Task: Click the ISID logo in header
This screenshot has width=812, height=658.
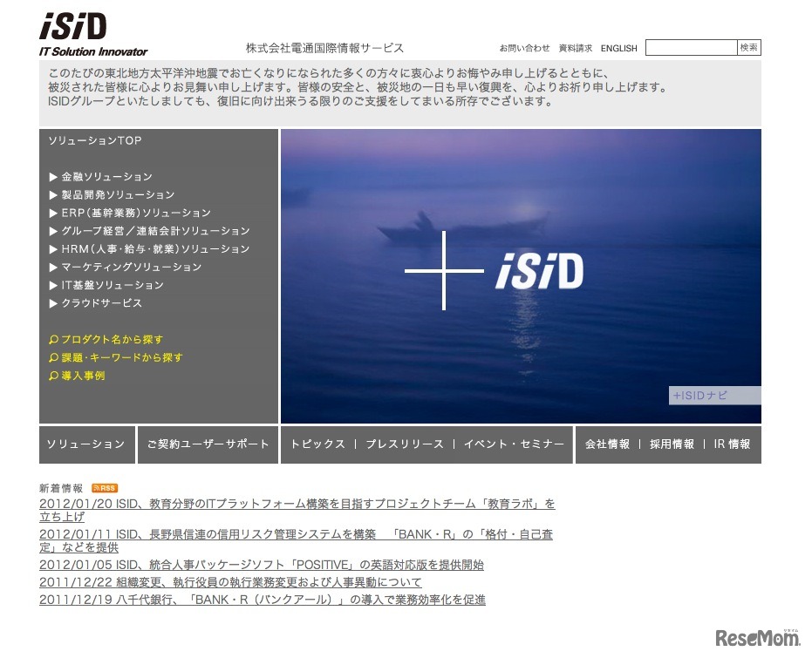Action: (x=93, y=34)
